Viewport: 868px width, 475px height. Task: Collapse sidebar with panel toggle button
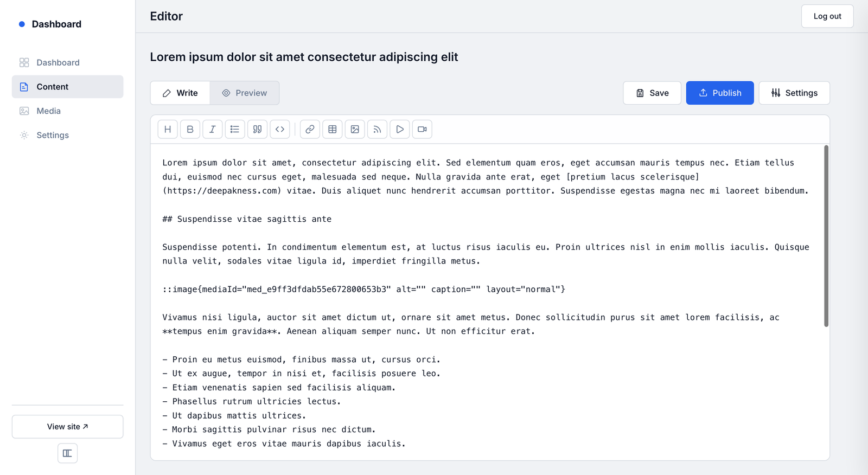pos(67,453)
